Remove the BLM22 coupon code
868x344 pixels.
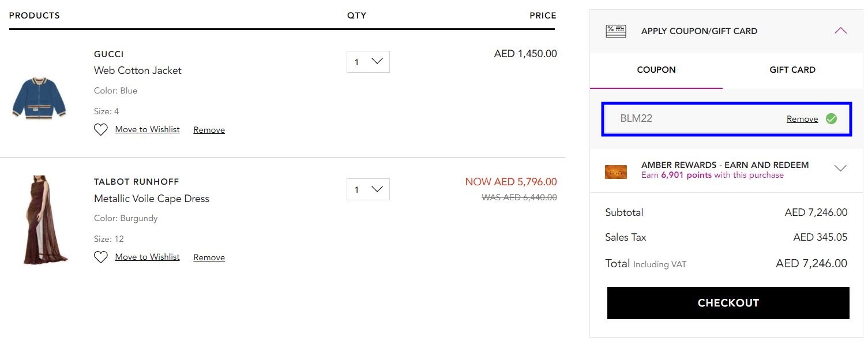click(802, 118)
